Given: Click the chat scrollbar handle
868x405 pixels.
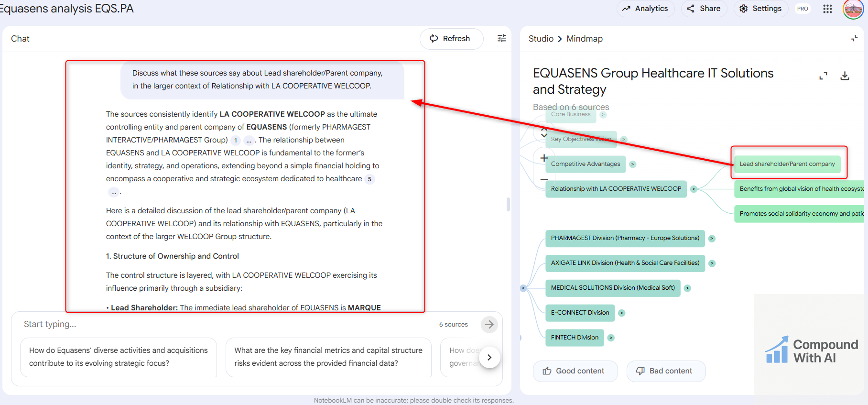Looking at the screenshot, I should click(x=508, y=204).
